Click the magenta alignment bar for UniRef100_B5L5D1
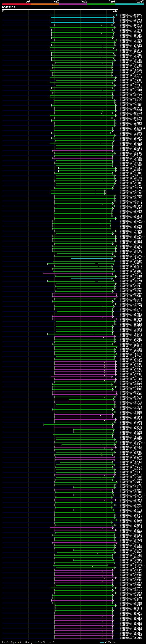 pyautogui.click(x=84, y=638)
